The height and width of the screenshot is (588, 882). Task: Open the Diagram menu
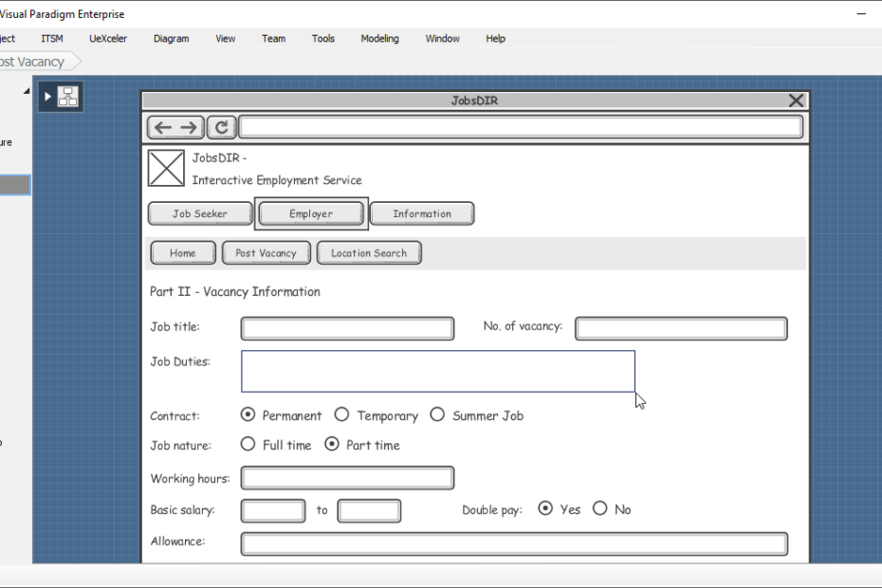click(x=171, y=38)
